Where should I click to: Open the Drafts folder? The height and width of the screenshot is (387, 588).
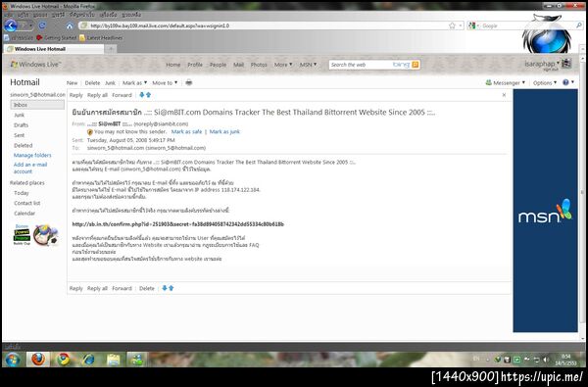pyautogui.click(x=21, y=125)
